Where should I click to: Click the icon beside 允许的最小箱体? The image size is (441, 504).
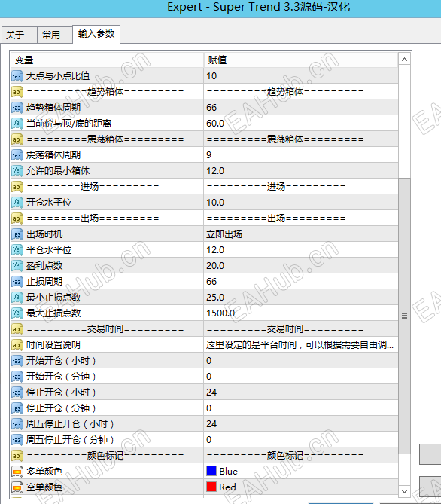pos(17,171)
